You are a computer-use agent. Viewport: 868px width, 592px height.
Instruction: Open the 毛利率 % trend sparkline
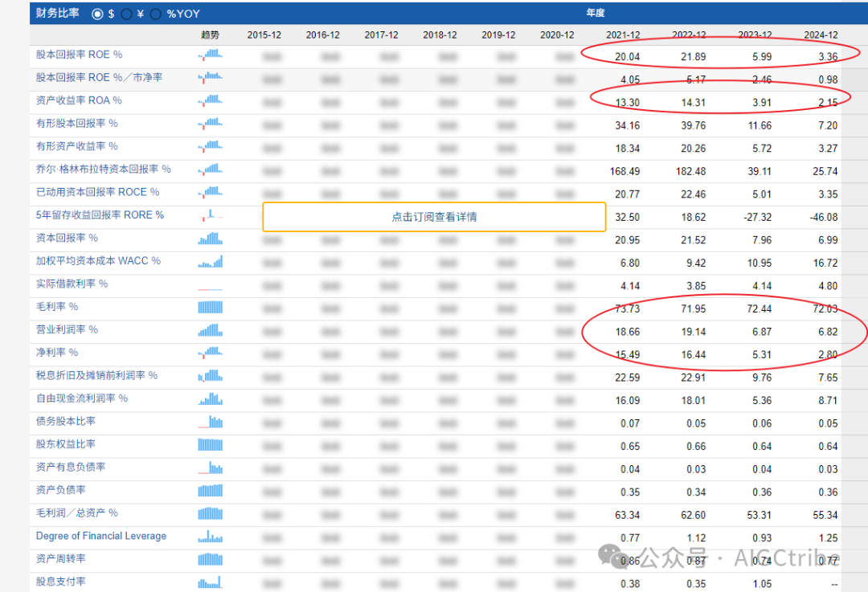click(211, 307)
